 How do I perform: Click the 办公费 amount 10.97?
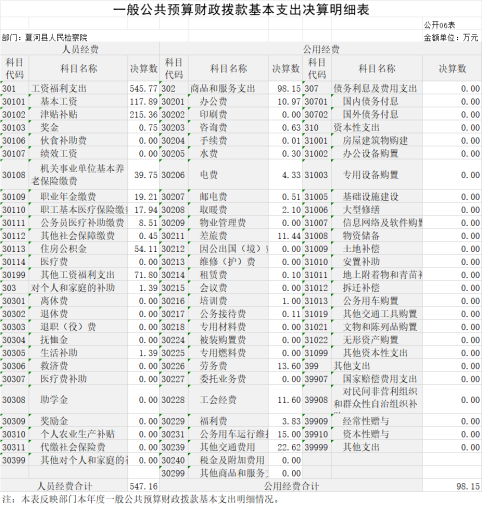pyautogui.click(x=286, y=101)
